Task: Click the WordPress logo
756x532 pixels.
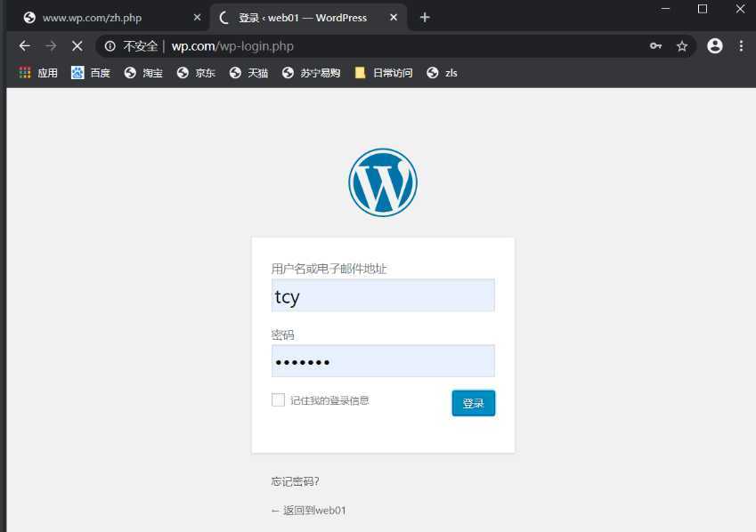Action: click(383, 182)
